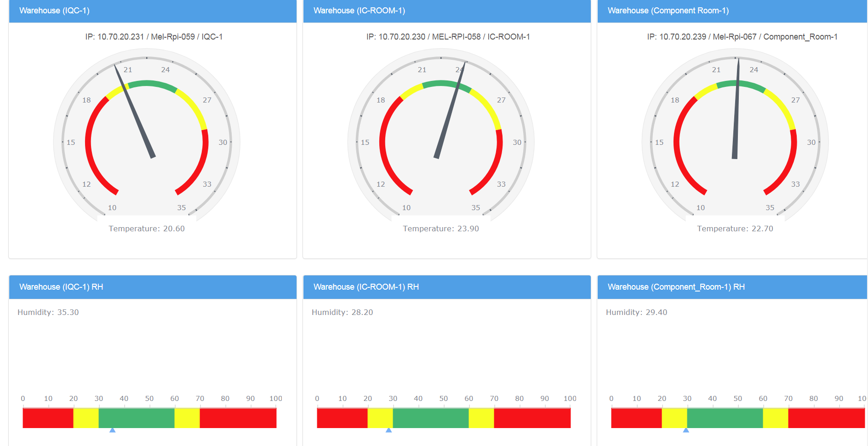Click the Warehouse (Component_Room-1) RH panel header
Screen dimensions: 868x446
(732, 287)
